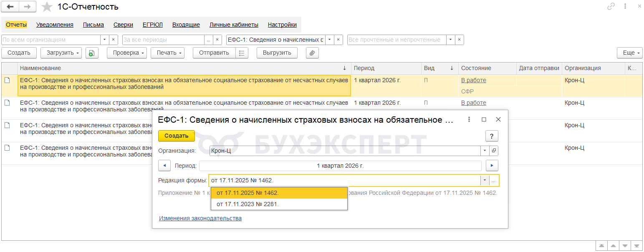
Task: Click the copy link icon
Action: tap(611, 6)
